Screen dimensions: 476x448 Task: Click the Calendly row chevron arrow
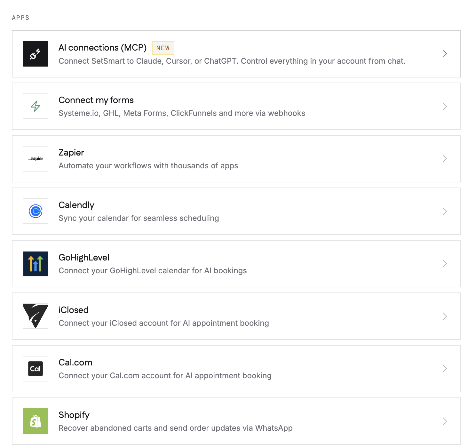click(x=445, y=211)
